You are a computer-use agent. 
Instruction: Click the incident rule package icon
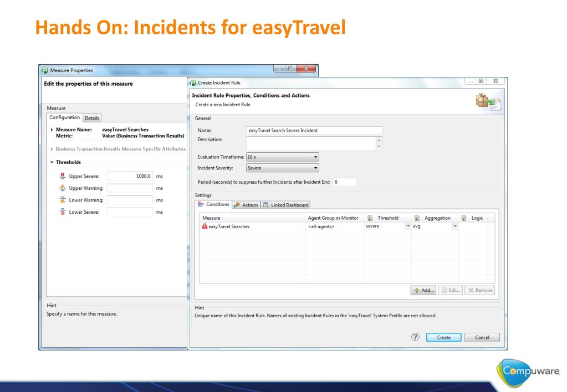[x=488, y=102]
